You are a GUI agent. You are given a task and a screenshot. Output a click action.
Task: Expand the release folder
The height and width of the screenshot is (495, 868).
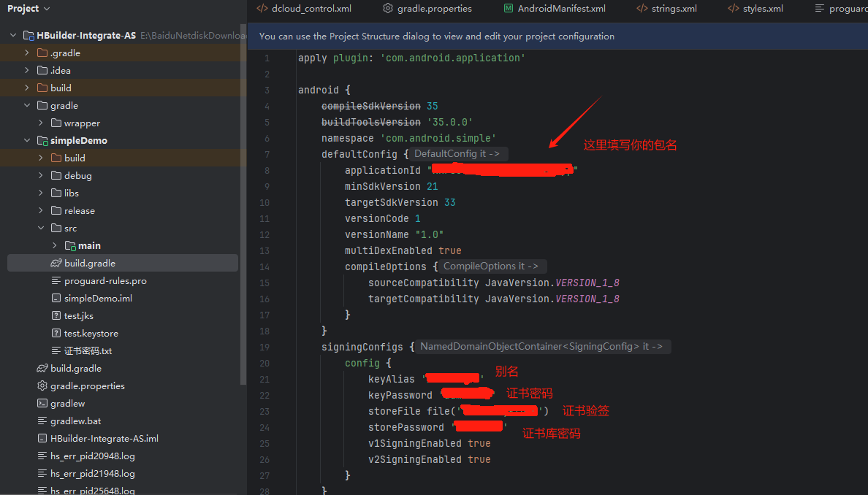pyautogui.click(x=41, y=211)
